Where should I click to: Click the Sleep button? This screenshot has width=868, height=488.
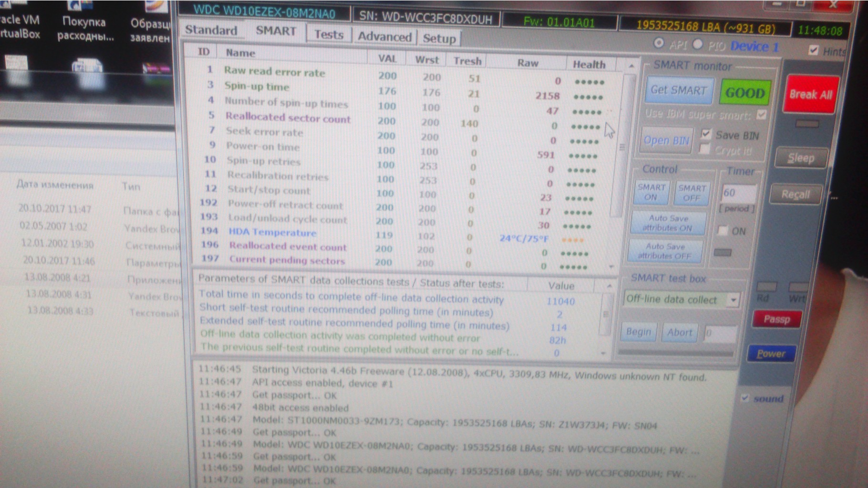tap(801, 158)
